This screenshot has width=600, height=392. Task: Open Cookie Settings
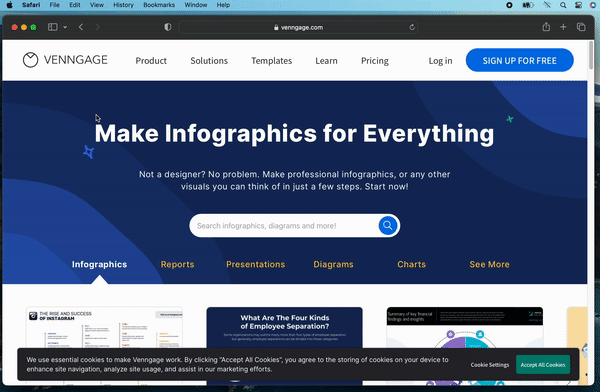pos(490,365)
